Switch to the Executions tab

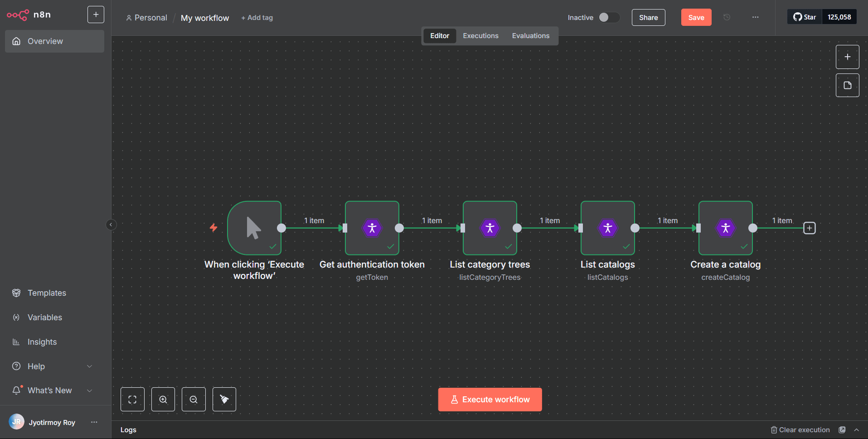(480, 35)
